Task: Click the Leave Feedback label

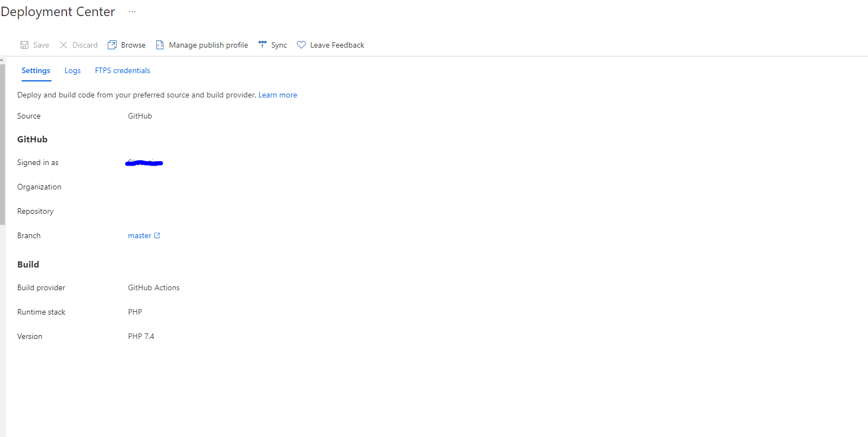Action: tap(337, 45)
